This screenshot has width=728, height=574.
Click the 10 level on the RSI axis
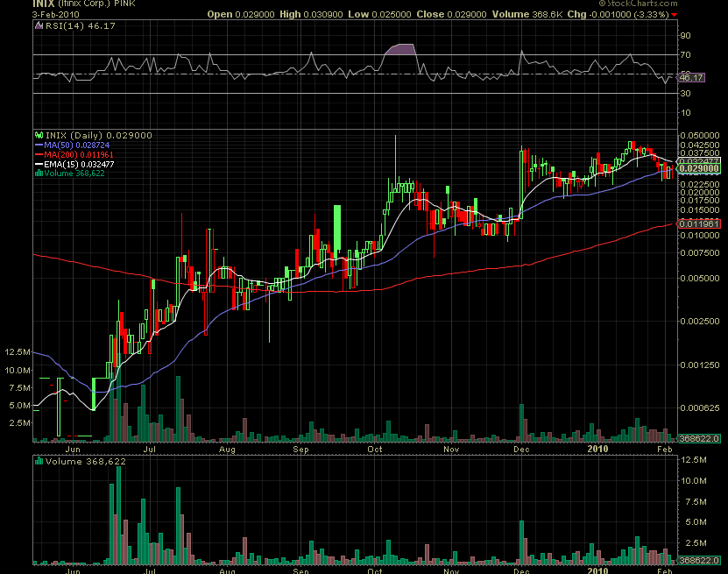coord(685,112)
